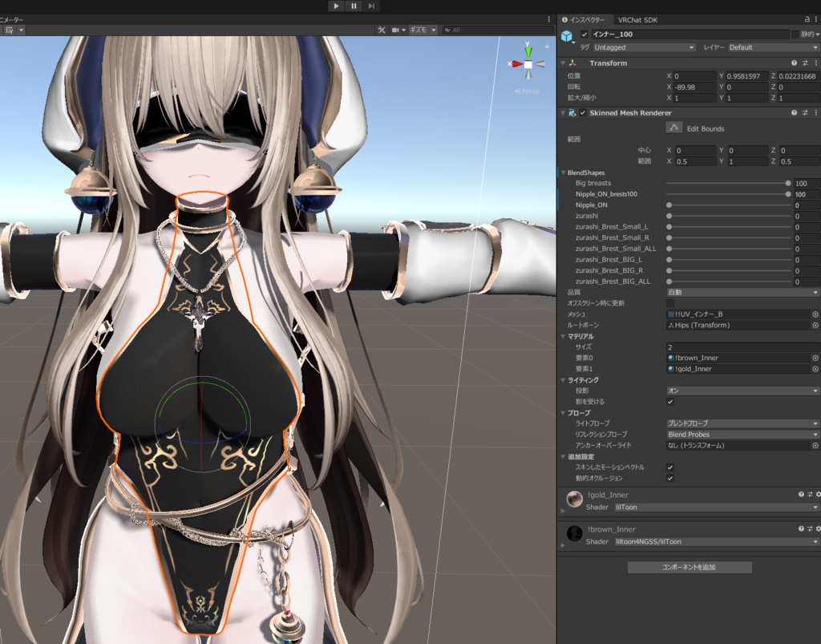Open !gold_Inner material settings gear
This screenshot has width=821, height=644.
point(818,494)
